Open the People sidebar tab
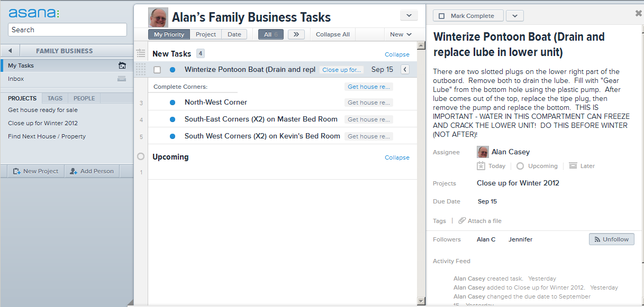The height and width of the screenshot is (307, 644). [x=84, y=98]
